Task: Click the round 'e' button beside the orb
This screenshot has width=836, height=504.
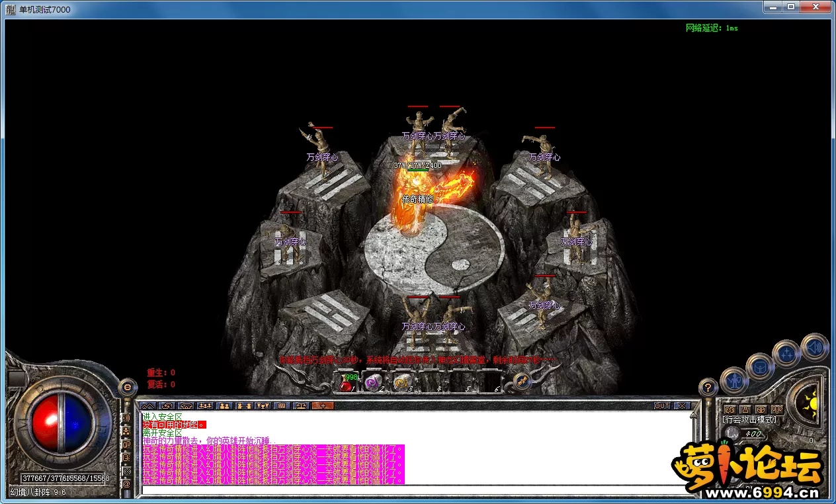Action: click(127, 387)
